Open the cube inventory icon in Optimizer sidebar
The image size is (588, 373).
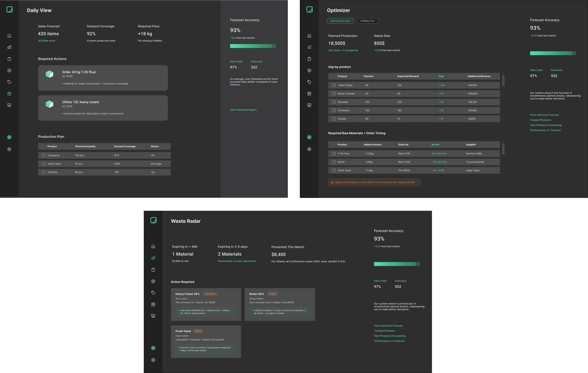click(x=309, y=71)
